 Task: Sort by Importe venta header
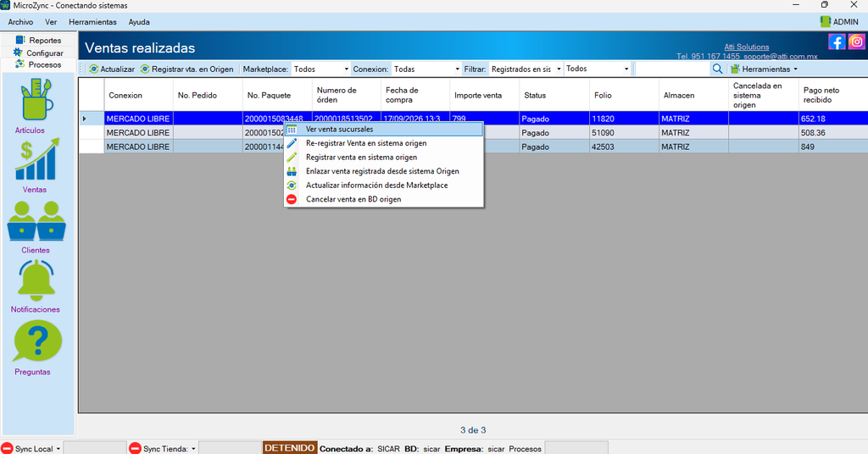pos(484,95)
